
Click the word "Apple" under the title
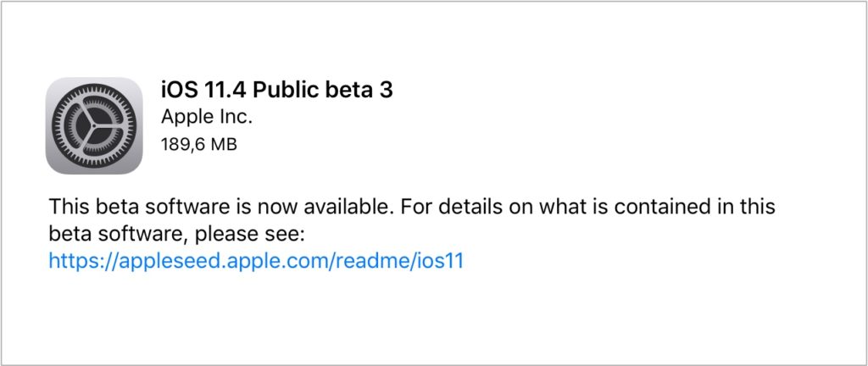click(x=186, y=116)
